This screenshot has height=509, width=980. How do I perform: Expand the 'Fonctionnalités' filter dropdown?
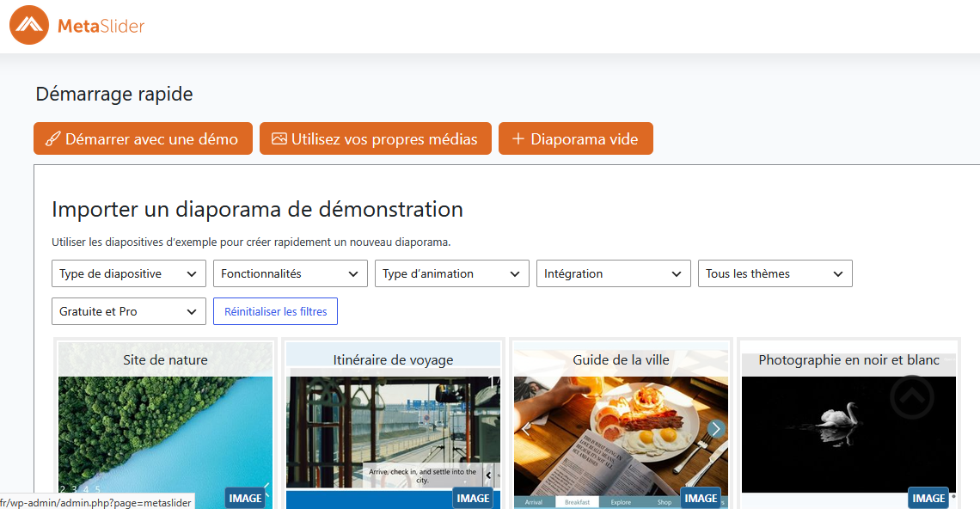pyautogui.click(x=291, y=274)
